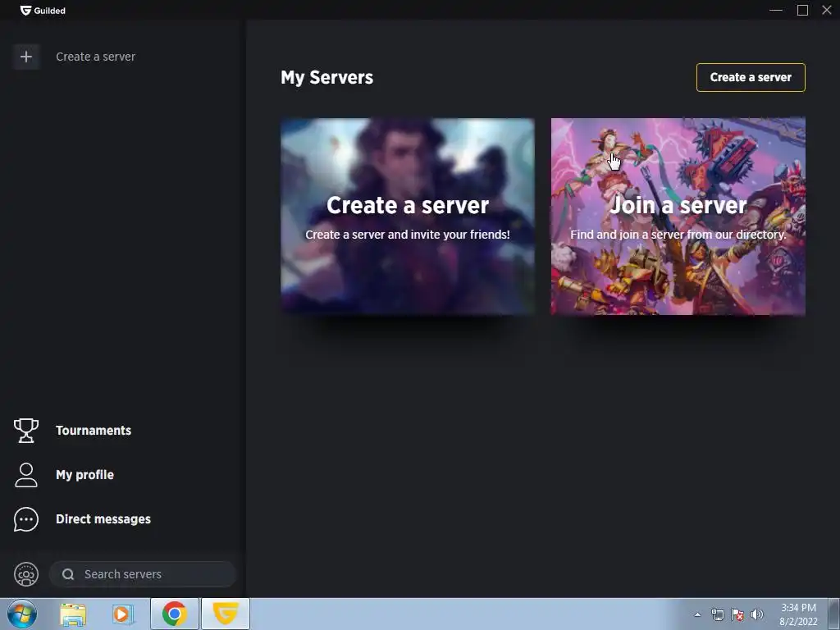
Task: Select the Tournaments menu label
Action: click(94, 431)
